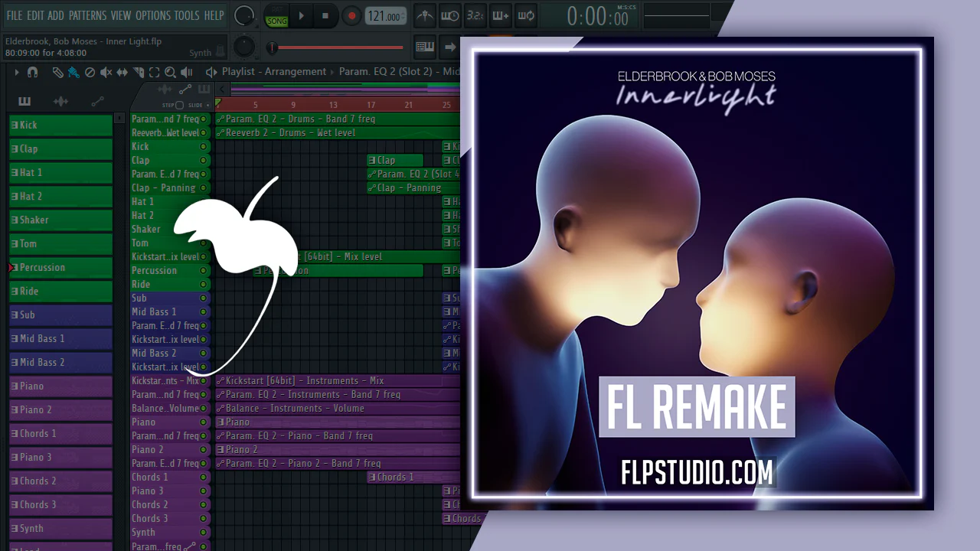This screenshot has height=551, width=980.
Task: Select the Clap pattern in the picker
Action: click(x=60, y=149)
